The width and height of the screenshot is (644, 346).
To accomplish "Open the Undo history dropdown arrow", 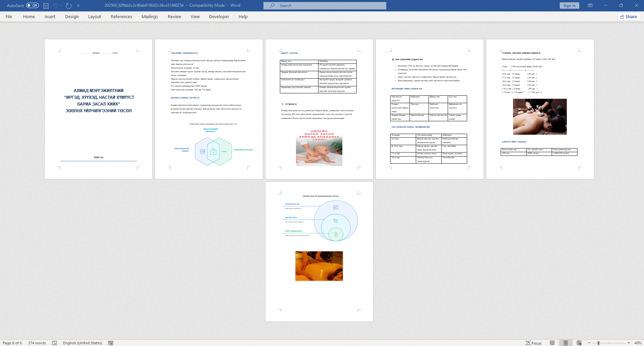I will pos(61,6).
